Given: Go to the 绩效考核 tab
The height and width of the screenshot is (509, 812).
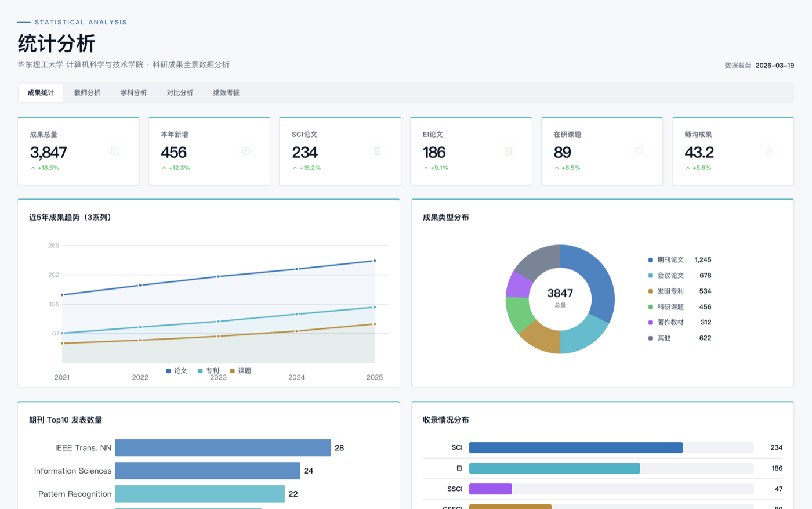Looking at the screenshot, I should [226, 93].
